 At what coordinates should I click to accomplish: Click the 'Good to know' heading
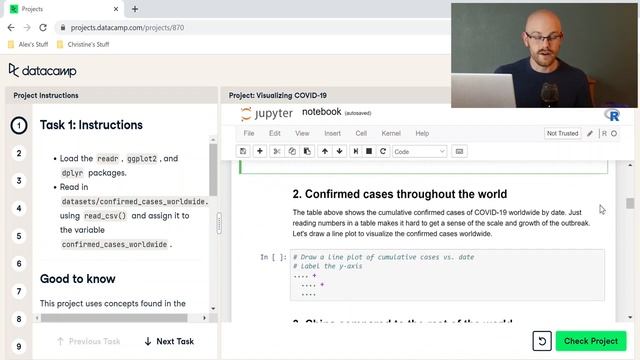coord(78,279)
